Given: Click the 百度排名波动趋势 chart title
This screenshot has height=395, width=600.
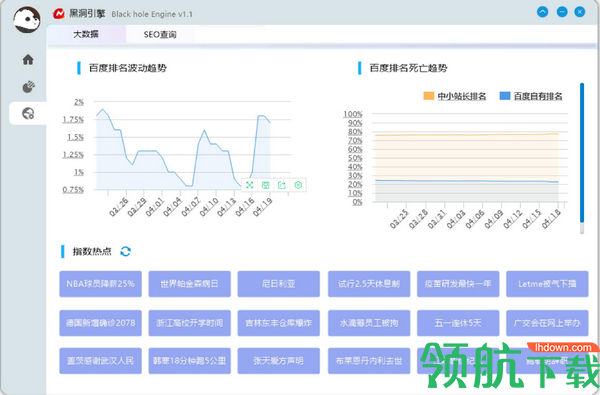Looking at the screenshot, I should coord(128,68).
